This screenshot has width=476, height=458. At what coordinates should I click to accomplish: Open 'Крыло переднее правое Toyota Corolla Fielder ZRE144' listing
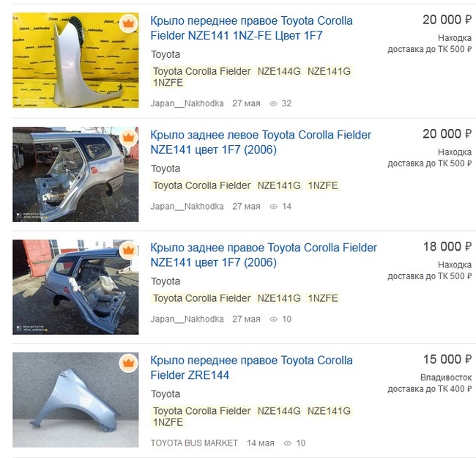click(x=251, y=367)
